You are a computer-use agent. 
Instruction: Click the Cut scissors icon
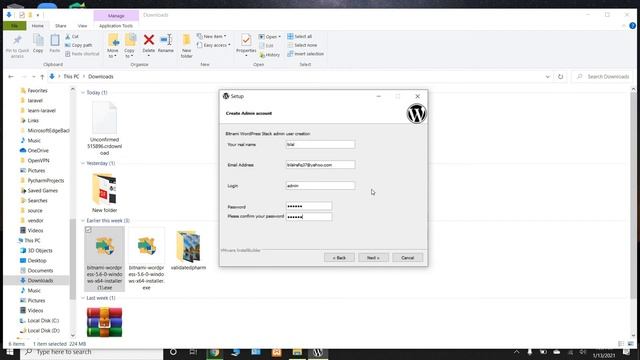point(68,36)
